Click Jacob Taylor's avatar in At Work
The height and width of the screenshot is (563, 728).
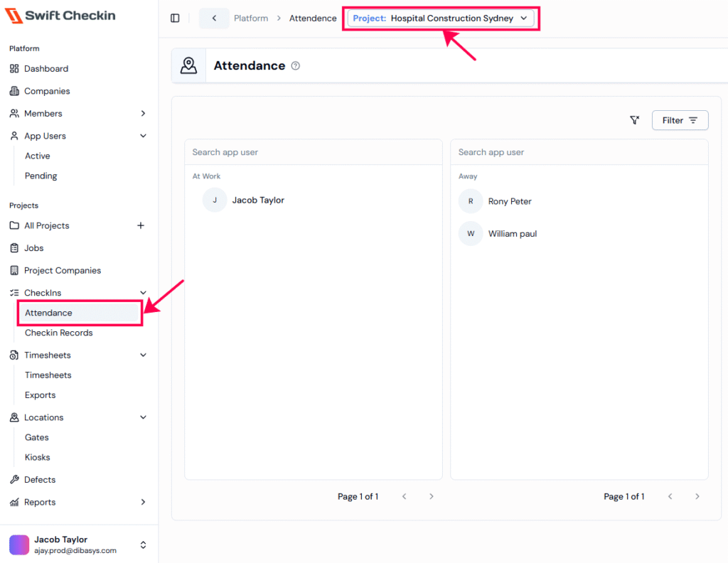point(215,200)
